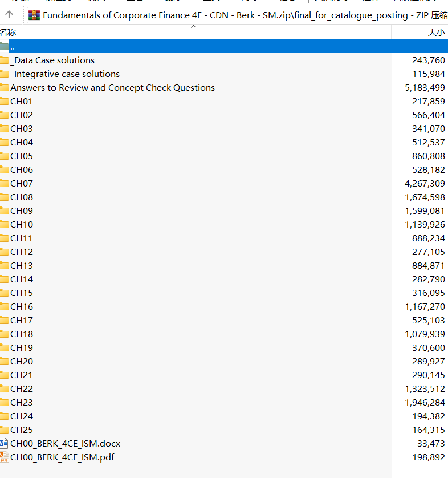Viewport: 448px width, 478px height.
Task: Select the CH03 folder name
Action: click(22, 129)
